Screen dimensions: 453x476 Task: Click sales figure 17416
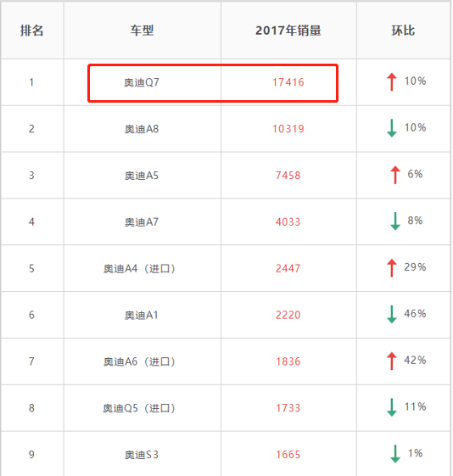click(x=288, y=82)
